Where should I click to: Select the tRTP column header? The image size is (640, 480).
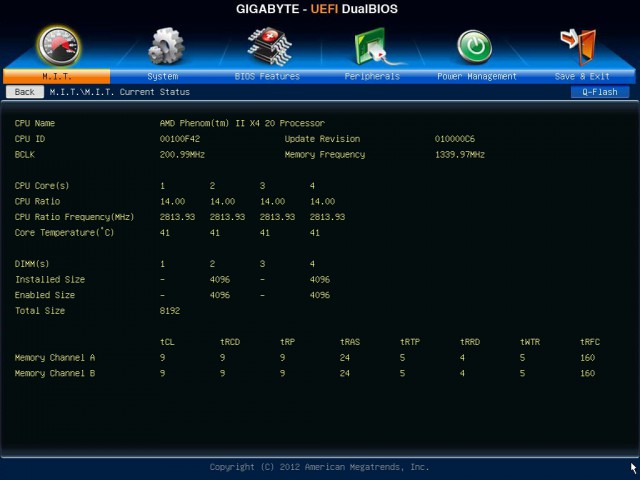pyautogui.click(x=410, y=342)
